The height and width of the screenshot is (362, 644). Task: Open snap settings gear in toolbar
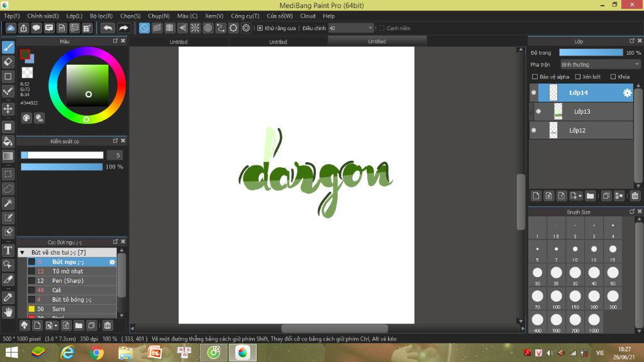[x=246, y=28]
